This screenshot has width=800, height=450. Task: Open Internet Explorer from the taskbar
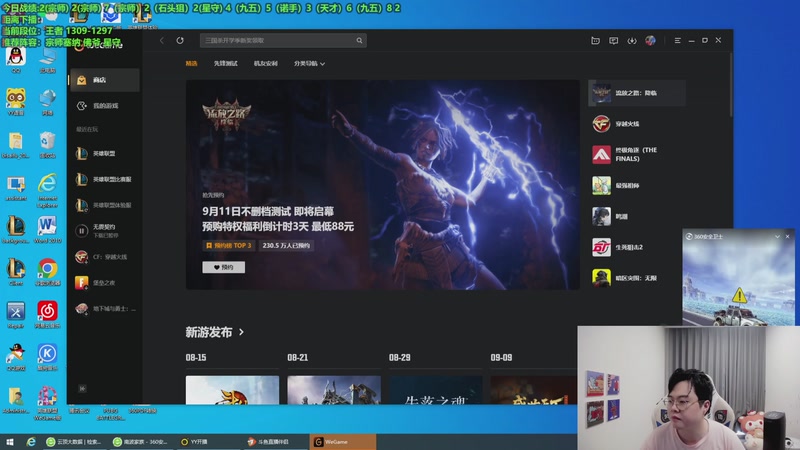(31, 442)
